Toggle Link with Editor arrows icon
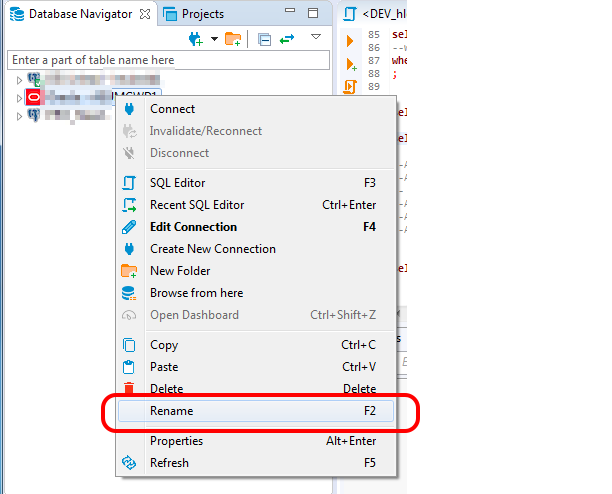 pos(287,39)
